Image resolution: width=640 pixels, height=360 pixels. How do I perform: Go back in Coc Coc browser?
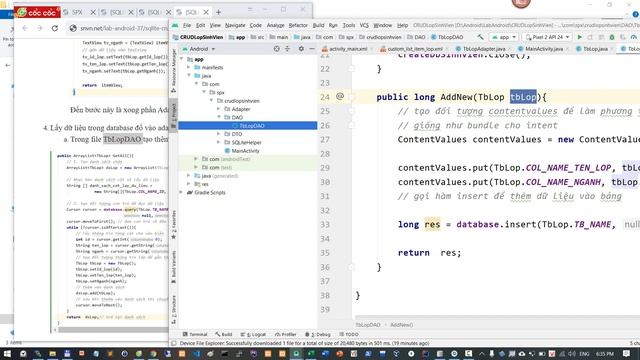point(25,28)
